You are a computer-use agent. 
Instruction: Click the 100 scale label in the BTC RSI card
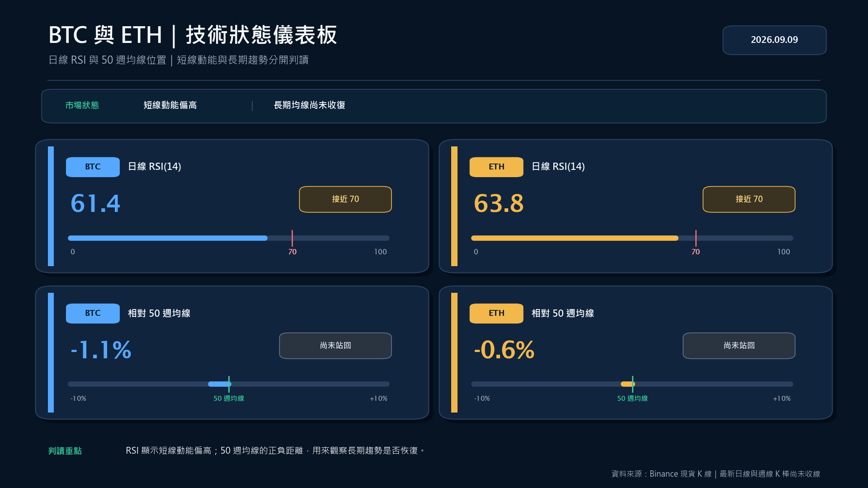pos(380,252)
